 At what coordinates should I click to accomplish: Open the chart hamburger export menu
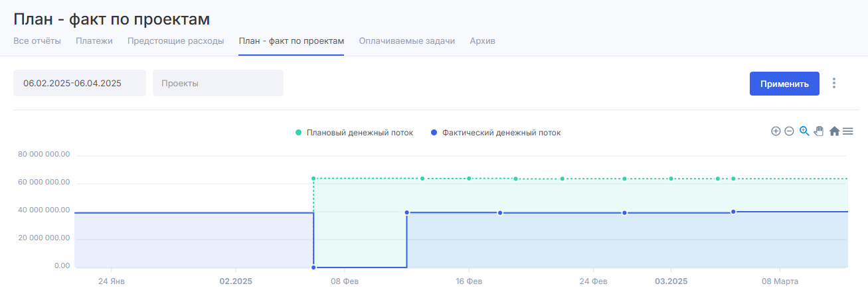pyautogui.click(x=848, y=131)
